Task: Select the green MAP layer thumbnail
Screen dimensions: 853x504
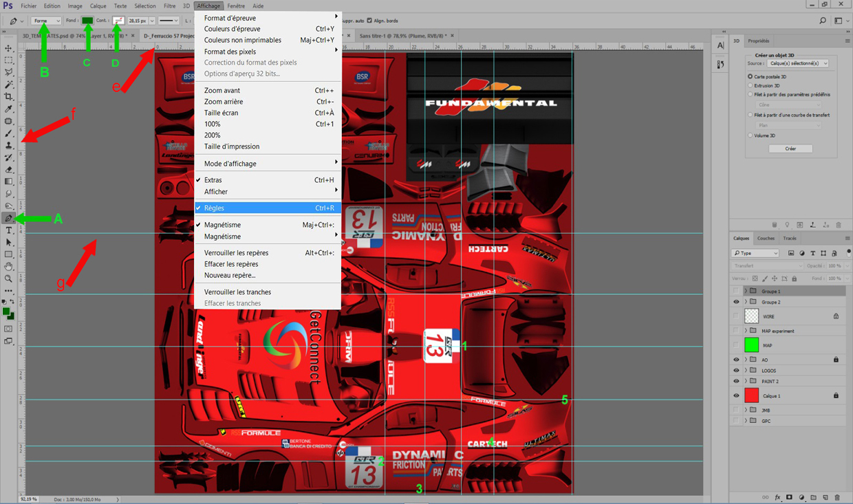Action: pos(752,345)
